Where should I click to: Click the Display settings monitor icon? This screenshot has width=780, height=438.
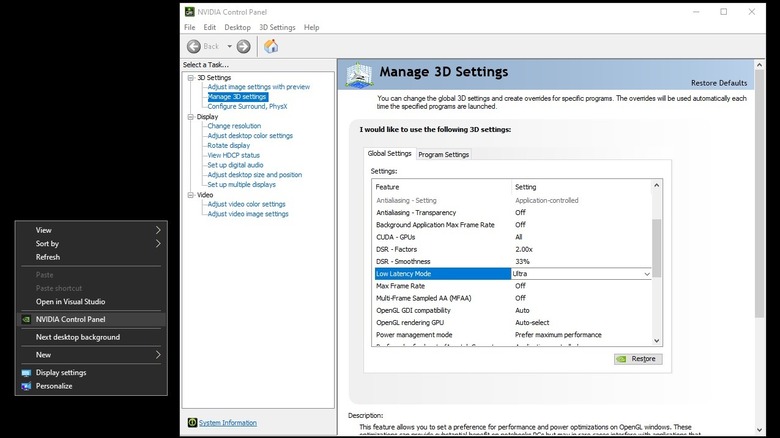[26, 373]
